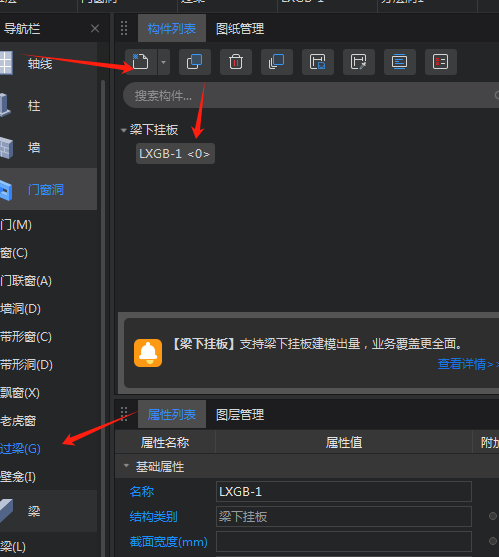499x557 pixels.
Task: Click the 截面宽度(mm) property label
Action: 168,542
